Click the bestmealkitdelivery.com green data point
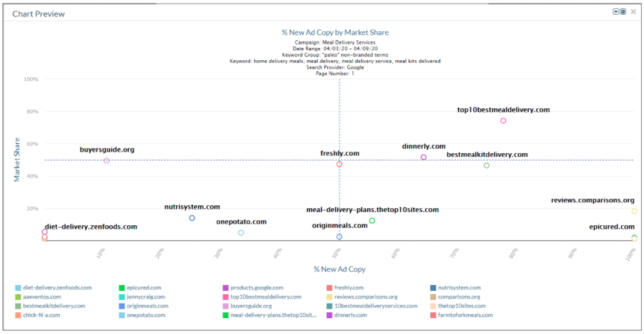 tap(487, 166)
